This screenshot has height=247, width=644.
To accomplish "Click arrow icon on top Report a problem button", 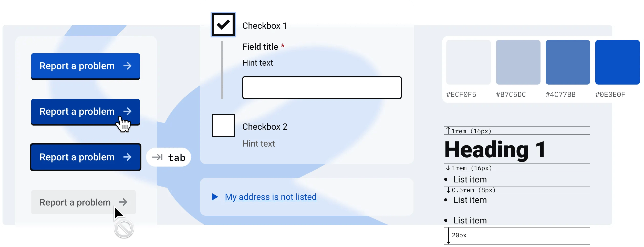I will [127, 66].
